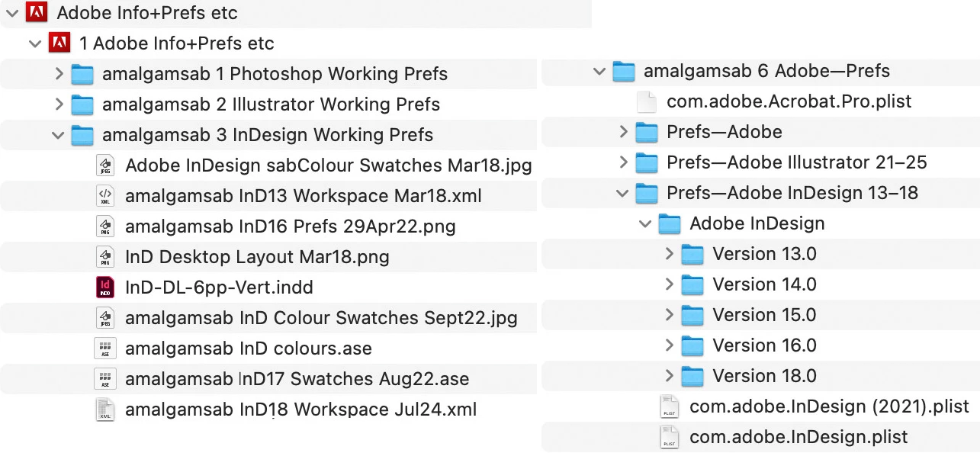980x453 pixels.
Task: Click folder icon of InDesign Working Prefs
Action: 82,135
